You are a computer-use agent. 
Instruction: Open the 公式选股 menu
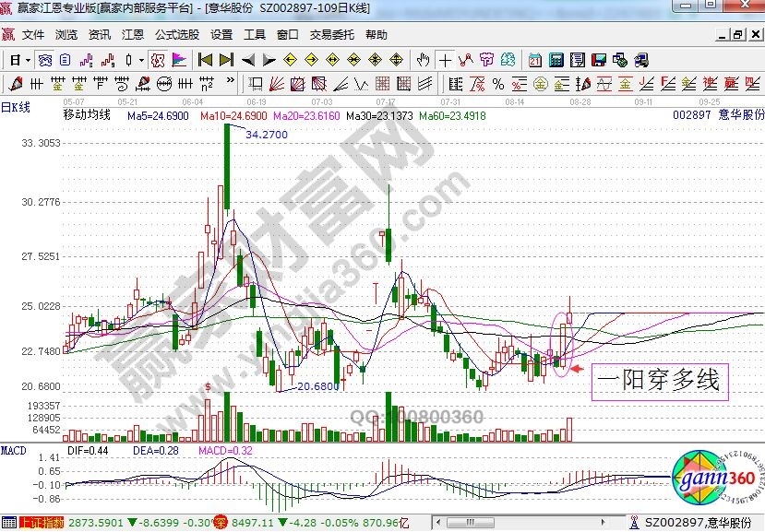click(177, 35)
